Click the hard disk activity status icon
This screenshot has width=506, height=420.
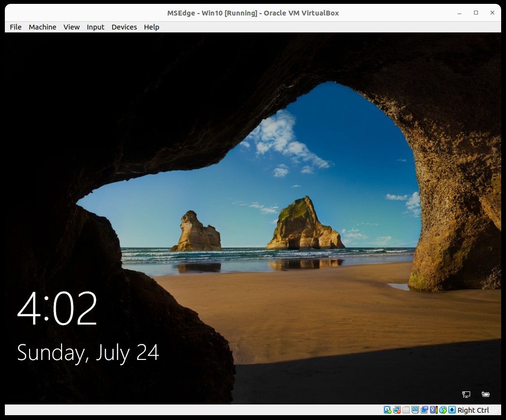[x=387, y=410]
